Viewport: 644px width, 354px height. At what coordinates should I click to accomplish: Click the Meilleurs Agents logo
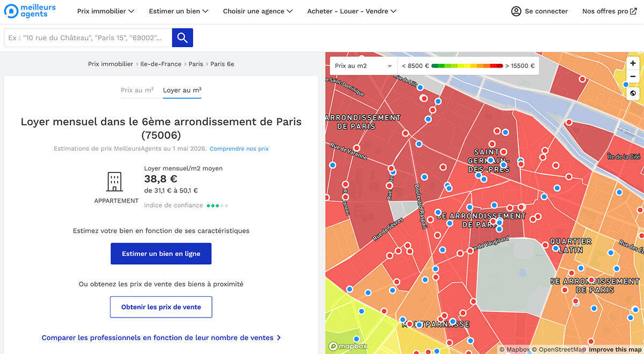30,11
